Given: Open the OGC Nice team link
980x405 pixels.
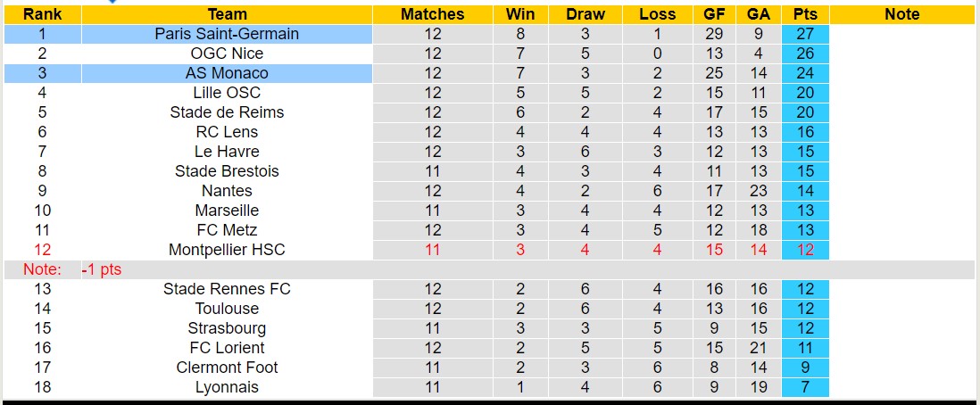Looking at the screenshot, I should tap(227, 54).
